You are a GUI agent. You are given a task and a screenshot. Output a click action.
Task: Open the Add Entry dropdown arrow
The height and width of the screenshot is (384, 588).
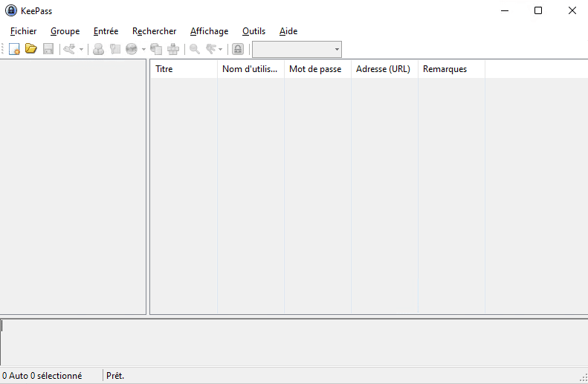click(x=81, y=49)
